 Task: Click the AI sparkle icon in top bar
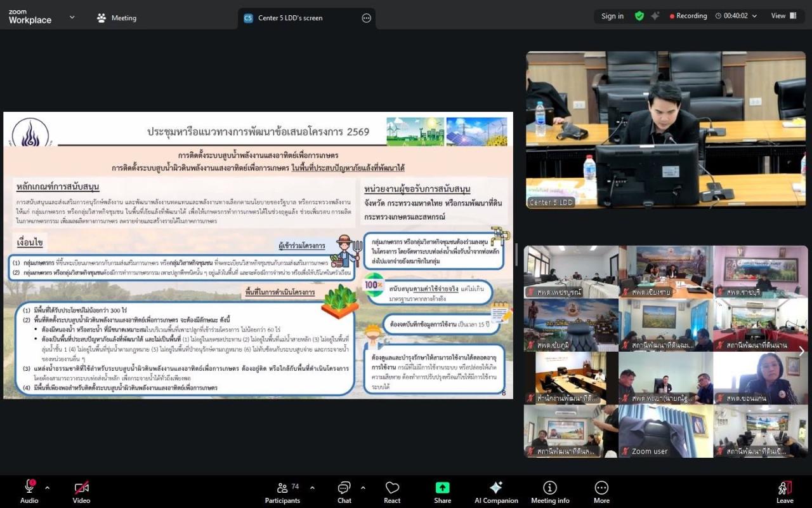[655, 16]
